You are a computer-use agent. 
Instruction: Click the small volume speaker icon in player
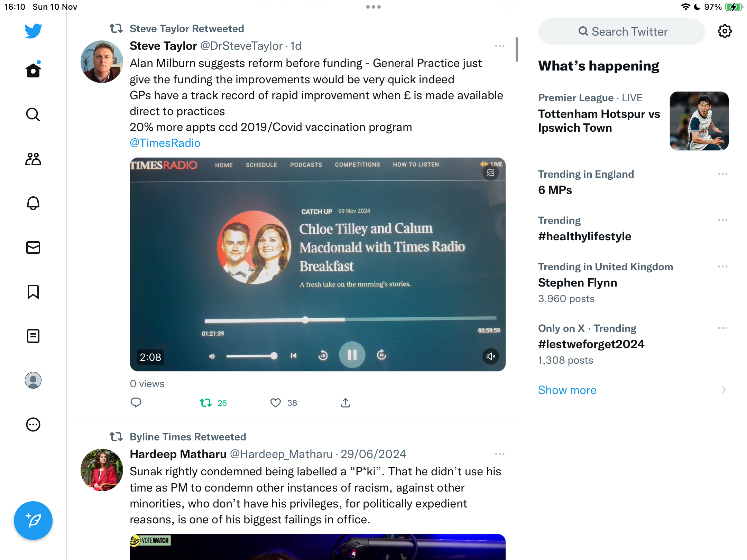[212, 356]
